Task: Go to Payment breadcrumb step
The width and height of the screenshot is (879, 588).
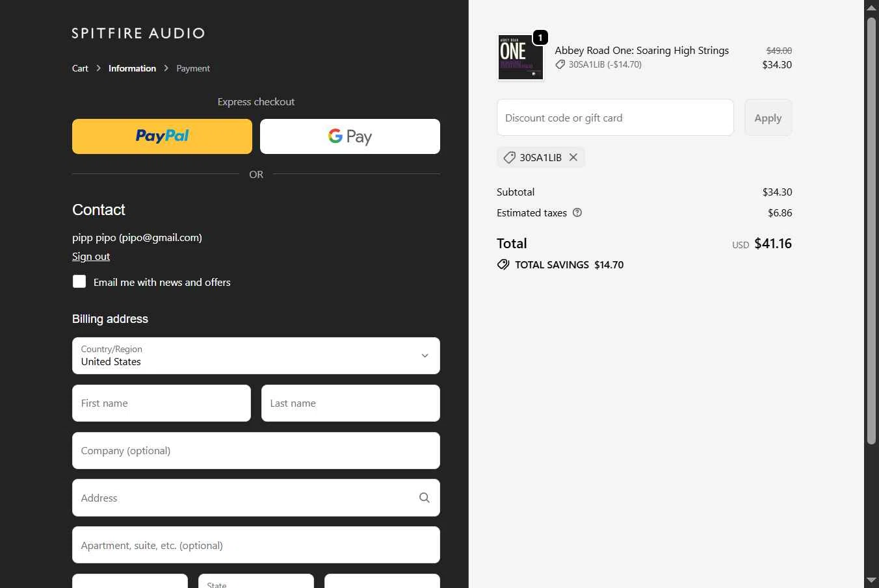Action: pos(193,68)
